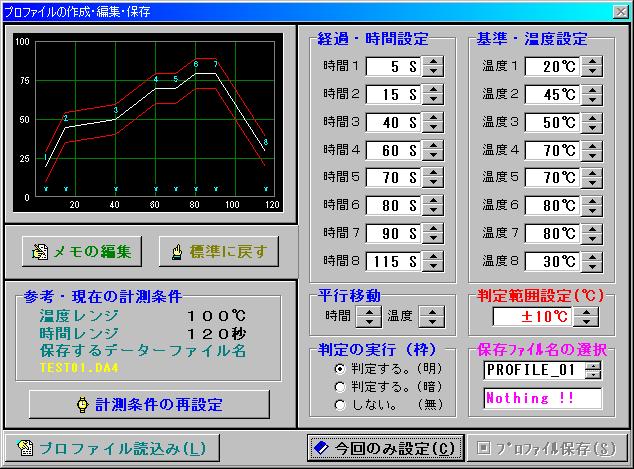Select 判定する。(暗) radio option
Screen dimensions: 634x469
click(x=388, y=387)
